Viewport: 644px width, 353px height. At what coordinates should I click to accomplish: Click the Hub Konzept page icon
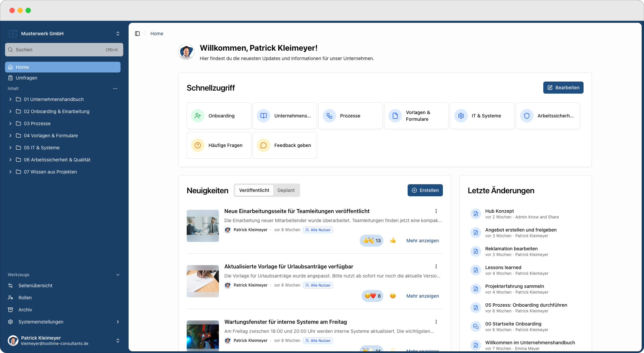coord(476,214)
